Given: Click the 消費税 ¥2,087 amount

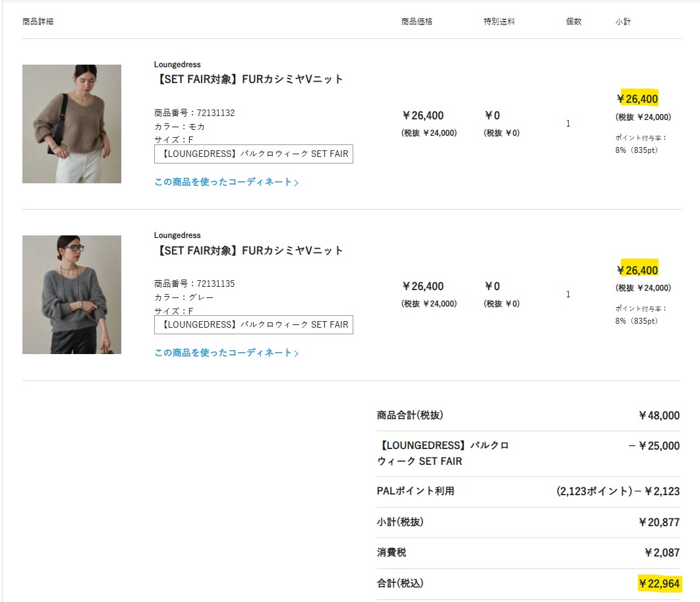Looking at the screenshot, I should [x=661, y=553].
